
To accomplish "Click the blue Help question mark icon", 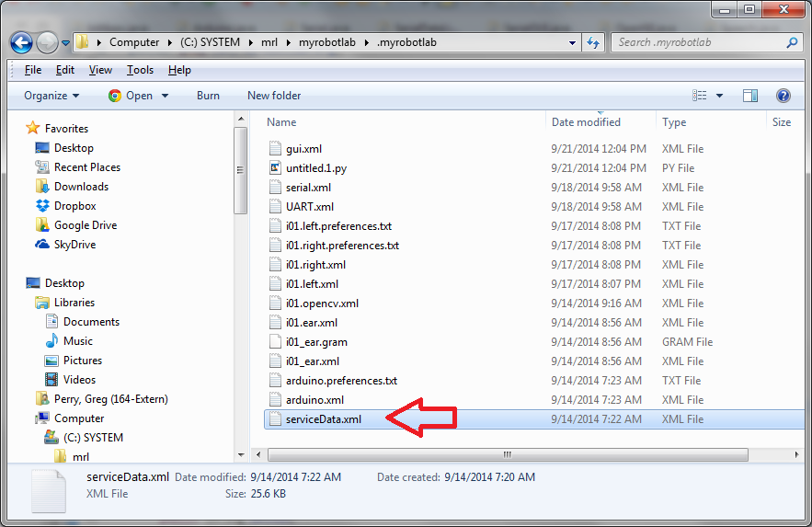I will click(783, 96).
